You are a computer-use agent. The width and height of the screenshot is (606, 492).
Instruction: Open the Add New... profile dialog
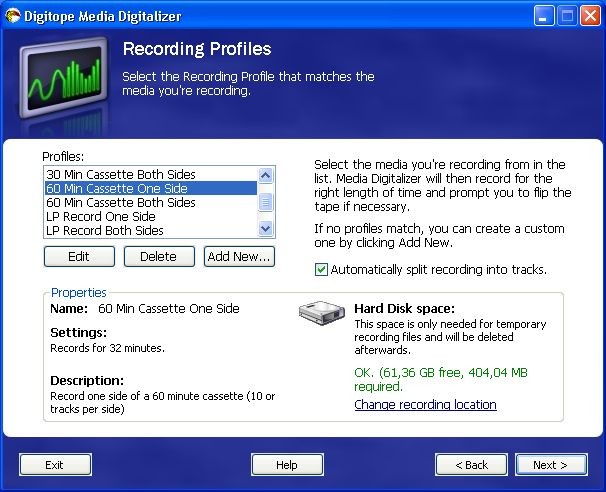(239, 257)
